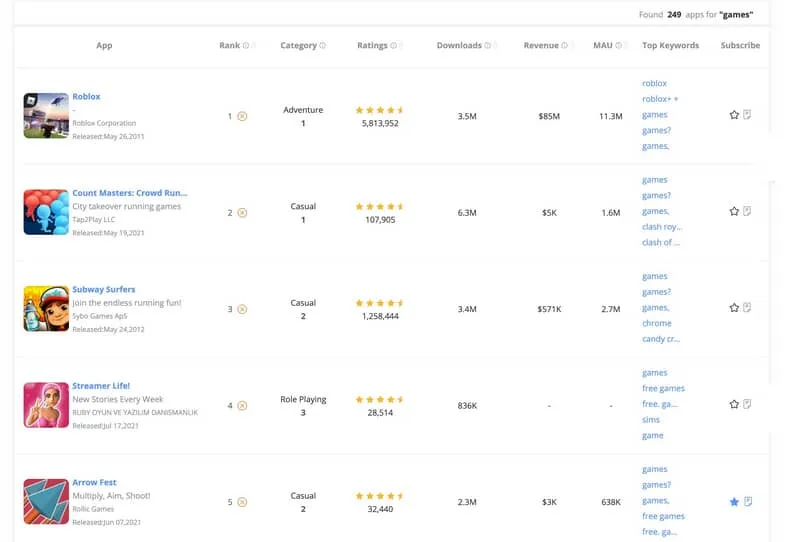Click the Role Playing category text
The width and height of the screenshot is (798, 542).
(x=303, y=400)
